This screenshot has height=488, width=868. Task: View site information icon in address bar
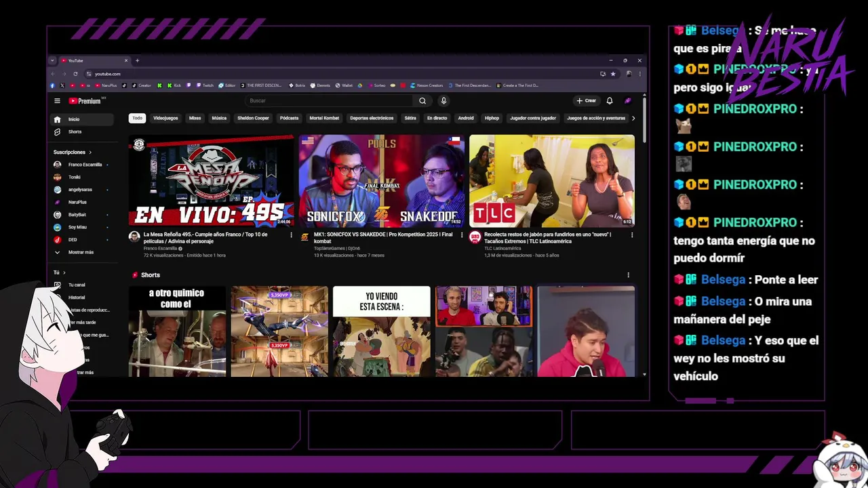pos(89,74)
